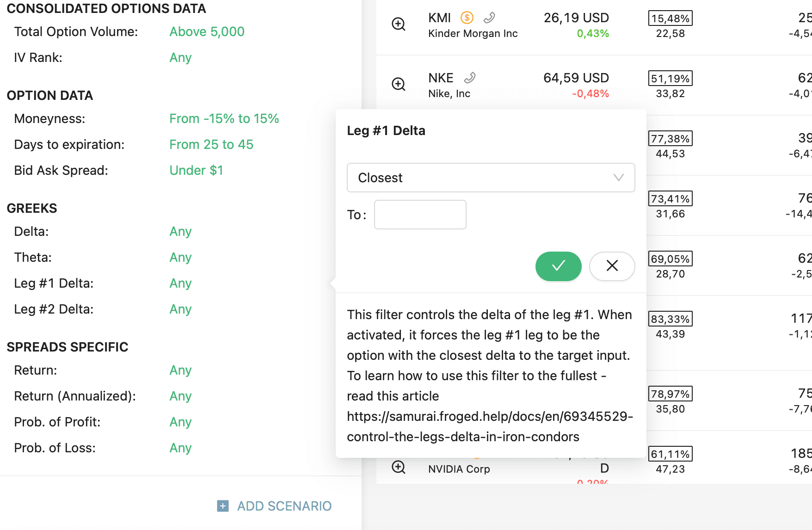
Task: Click the magnifier icon for KMI
Action: tap(399, 24)
